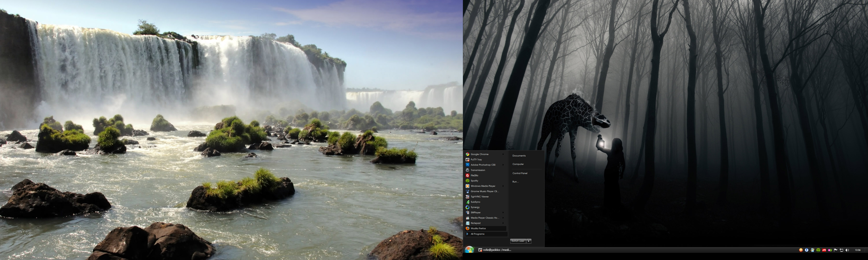Launch PuTTY Tray from Start menu
This screenshot has height=260, width=868.
coord(486,160)
